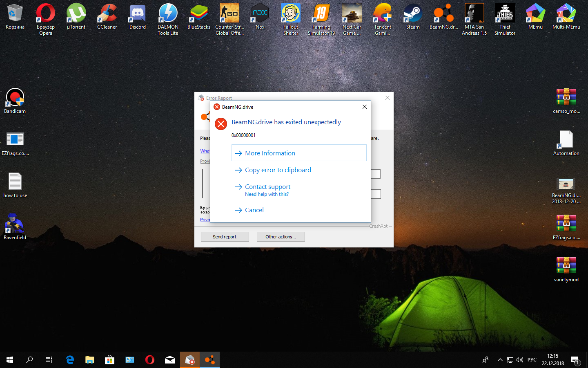The height and width of the screenshot is (368, 588).
Task: Select the EZfrags.co shortcut in the left icon column
Action: [x=15, y=144]
